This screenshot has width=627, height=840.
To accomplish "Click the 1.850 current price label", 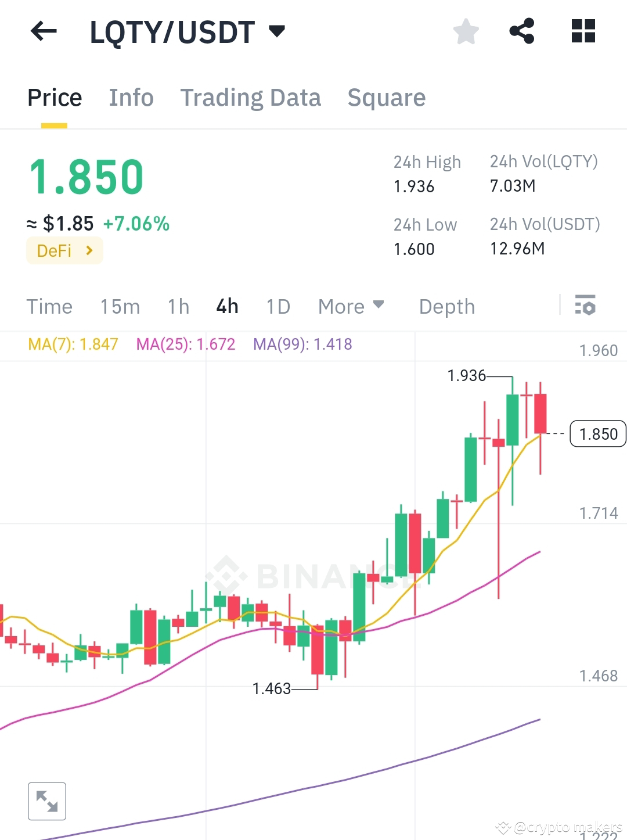I will (x=598, y=434).
